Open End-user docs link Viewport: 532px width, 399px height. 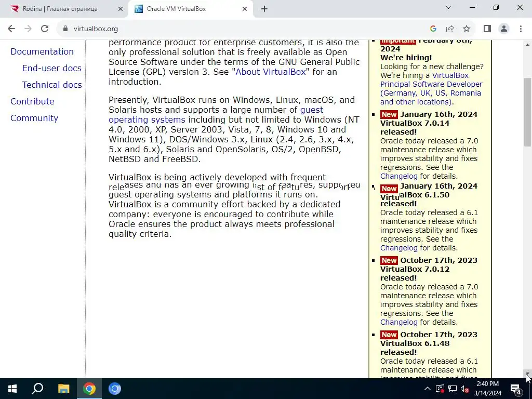pyautogui.click(x=52, y=68)
